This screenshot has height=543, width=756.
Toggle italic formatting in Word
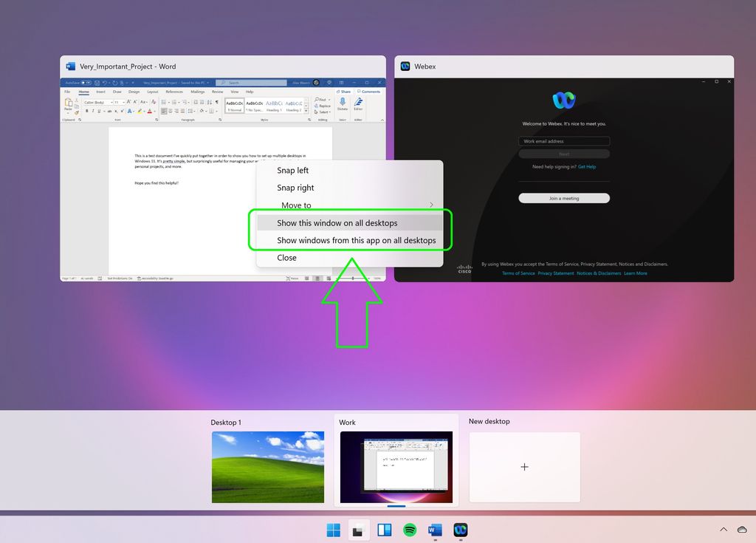pos(93,109)
